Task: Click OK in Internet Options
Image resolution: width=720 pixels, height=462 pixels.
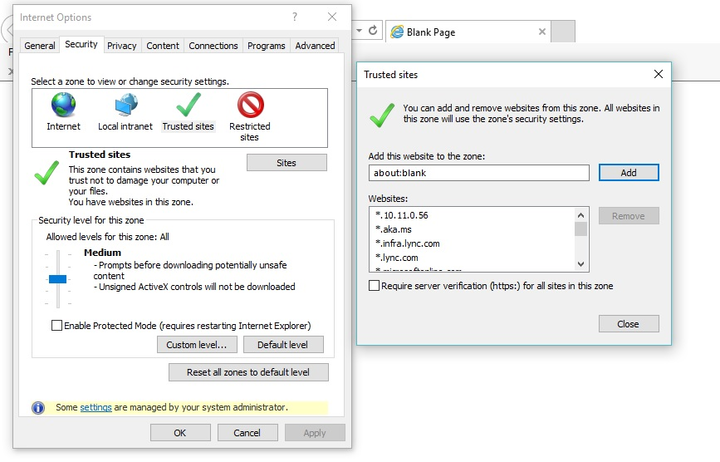Action: [x=180, y=433]
